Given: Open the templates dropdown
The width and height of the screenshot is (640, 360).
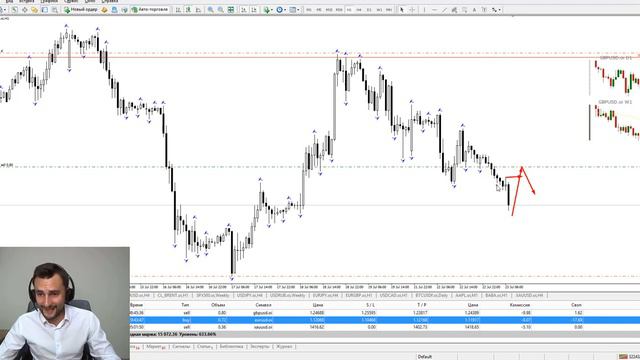Looking at the screenshot, I should (x=294, y=10).
